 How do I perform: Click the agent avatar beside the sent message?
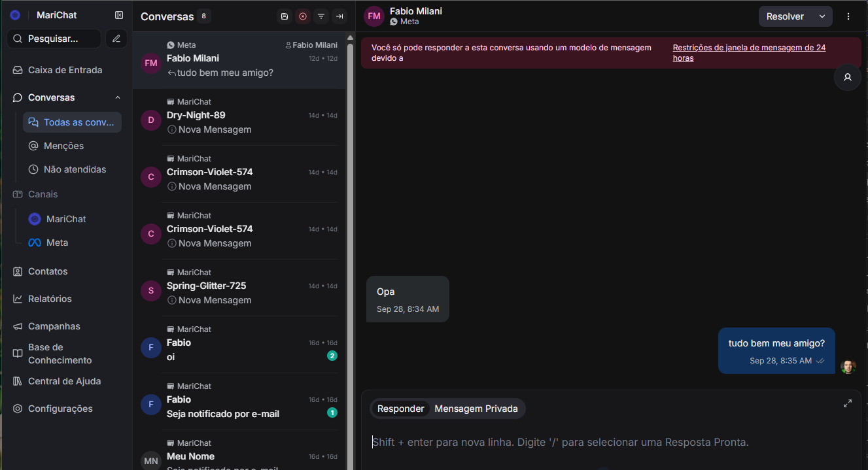point(848,366)
